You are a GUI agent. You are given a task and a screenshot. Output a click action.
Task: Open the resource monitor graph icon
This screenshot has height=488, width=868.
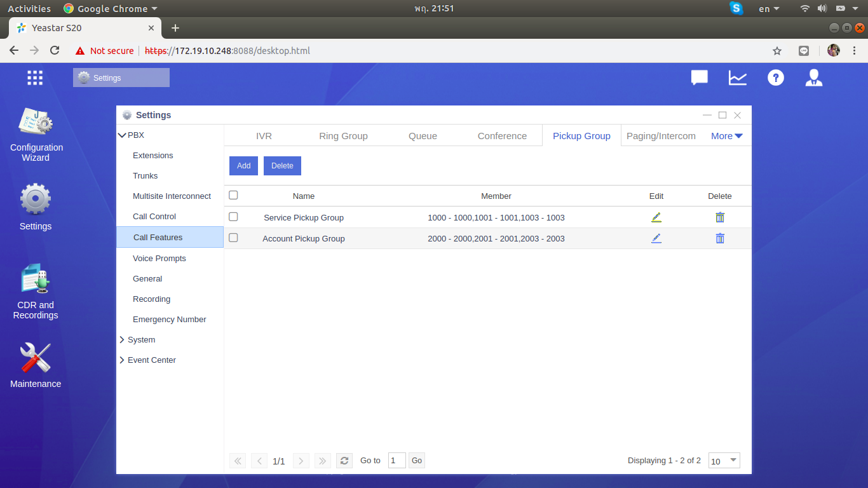[x=738, y=78]
